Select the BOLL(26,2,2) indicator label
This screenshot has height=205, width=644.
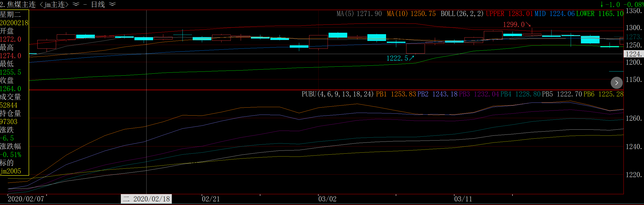[x=462, y=14]
